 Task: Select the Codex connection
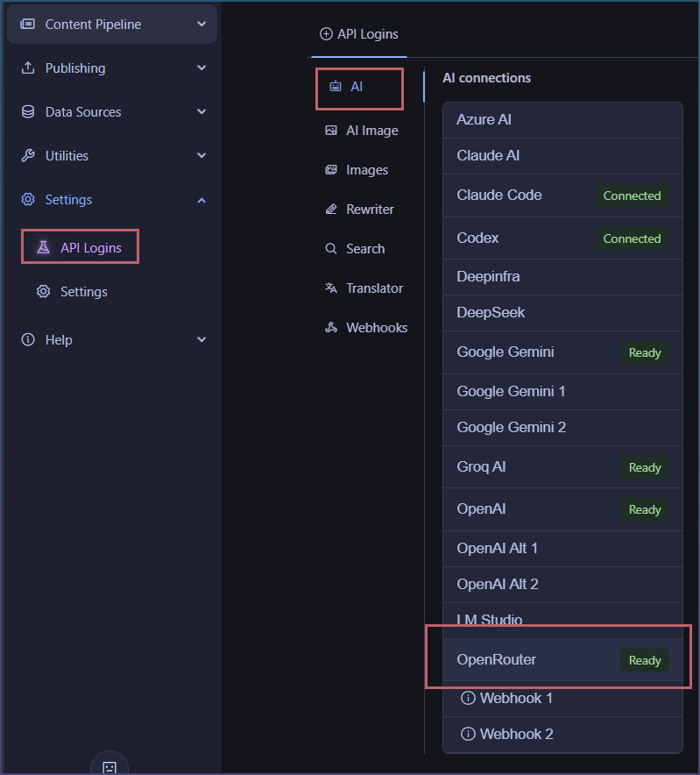coord(562,238)
